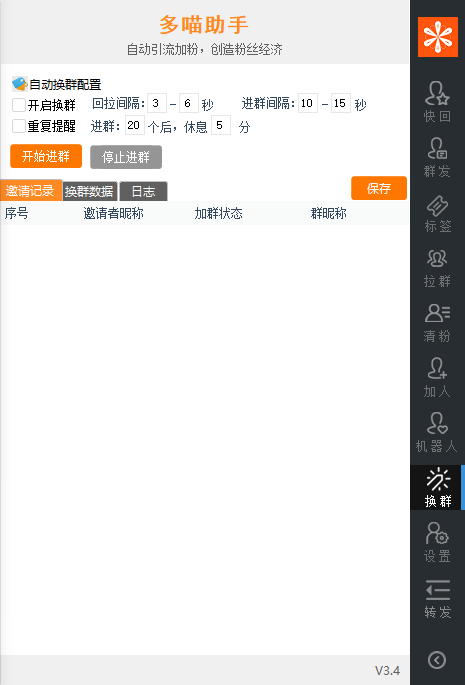Viewport: 465px width, 685px height.
Task: Click the orange 保存 save button
Action: (x=379, y=188)
